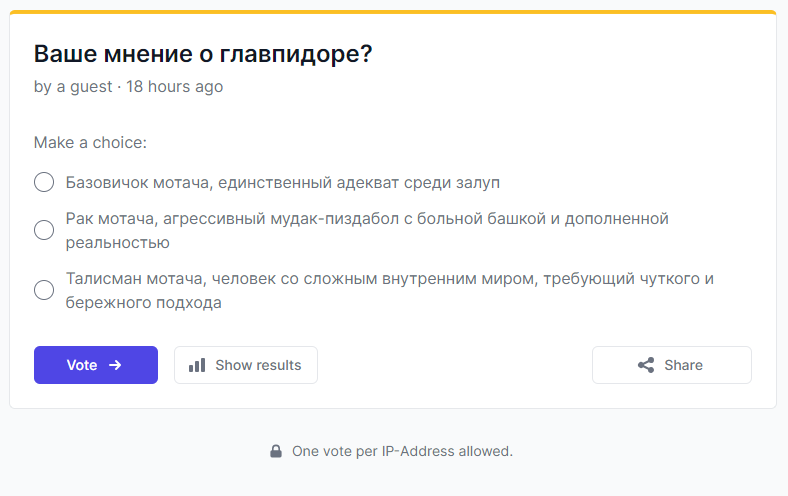Click the "18 hours ago" timestamp

pyautogui.click(x=174, y=86)
